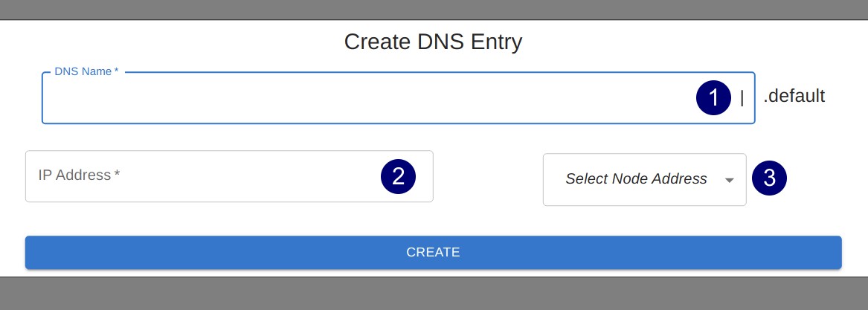The height and width of the screenshot is (310, 868).
Task: Click the required asterisk after IP Address
Action: 118,175
